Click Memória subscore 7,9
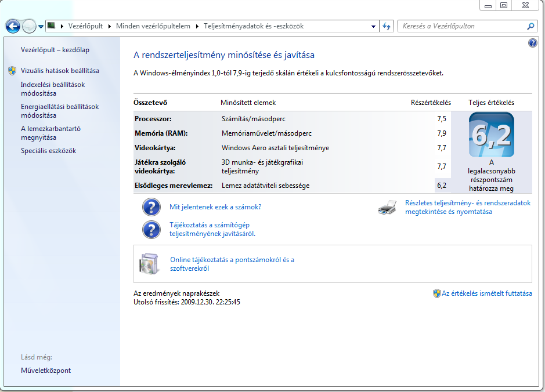 442,133
